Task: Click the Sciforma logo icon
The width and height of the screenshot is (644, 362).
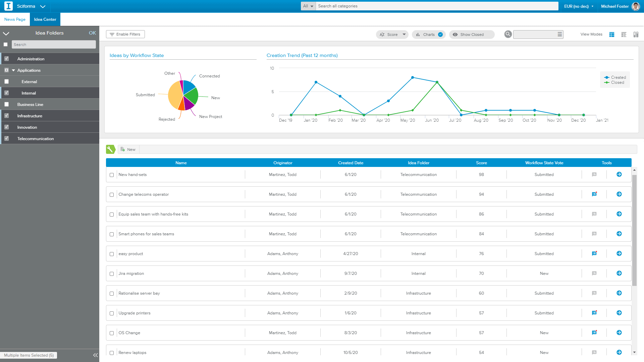Action: click(x=8, y=6)
